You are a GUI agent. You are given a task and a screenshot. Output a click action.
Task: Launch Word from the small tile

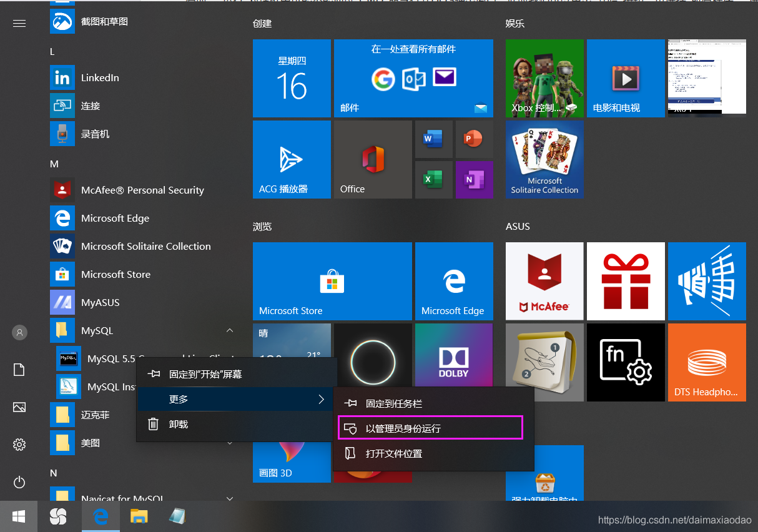tap(434, 139)
